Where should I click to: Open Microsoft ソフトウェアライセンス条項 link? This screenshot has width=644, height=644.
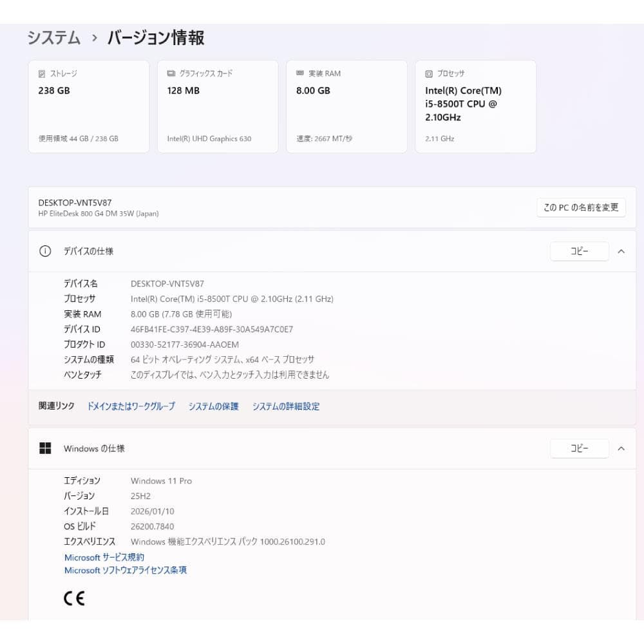pyautogui.click(x=125, y=571)
